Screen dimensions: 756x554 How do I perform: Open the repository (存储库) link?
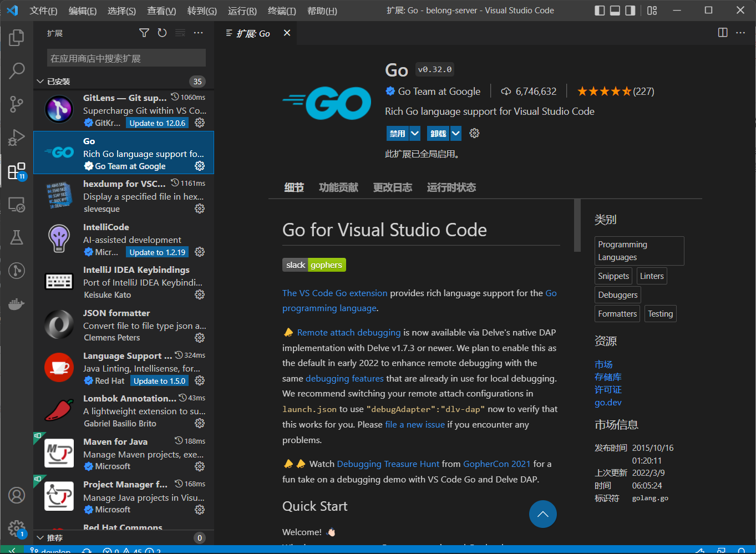[x=608, y=377]
